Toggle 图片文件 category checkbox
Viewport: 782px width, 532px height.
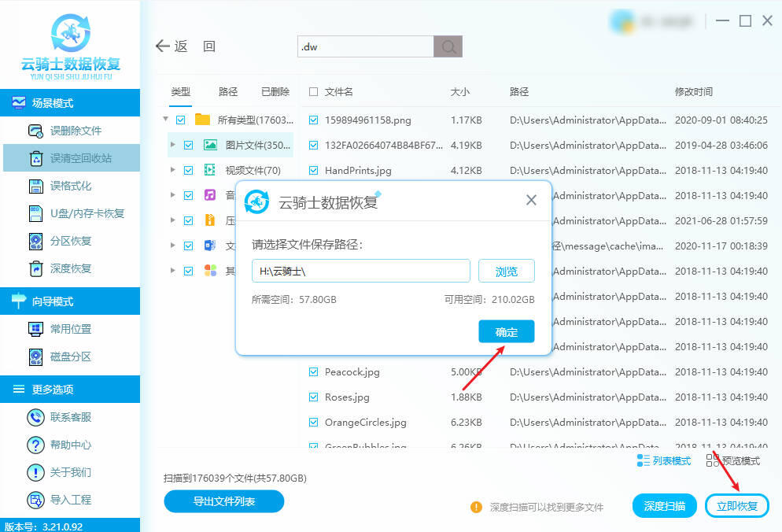(188, 146)
